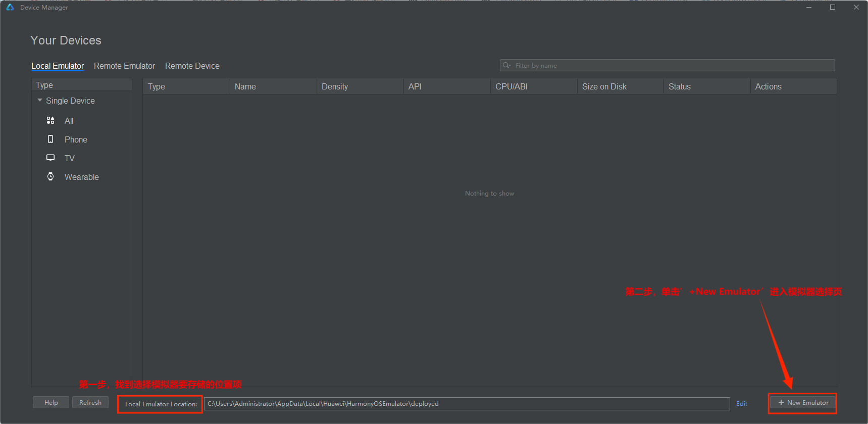This screenshot has height=424, width=868.
Task: Select the All devices grid icon
Action: (x=50, y=120)
